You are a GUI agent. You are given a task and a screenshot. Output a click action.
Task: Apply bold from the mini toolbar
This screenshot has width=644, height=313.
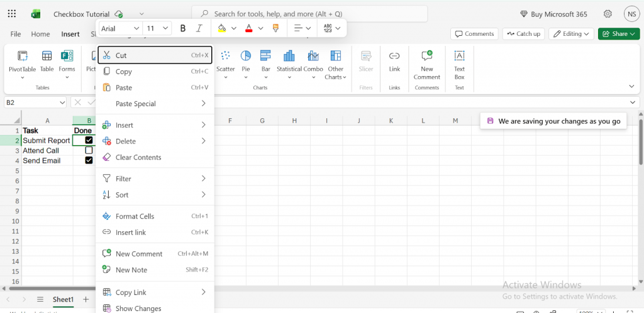tap(183, 28)
